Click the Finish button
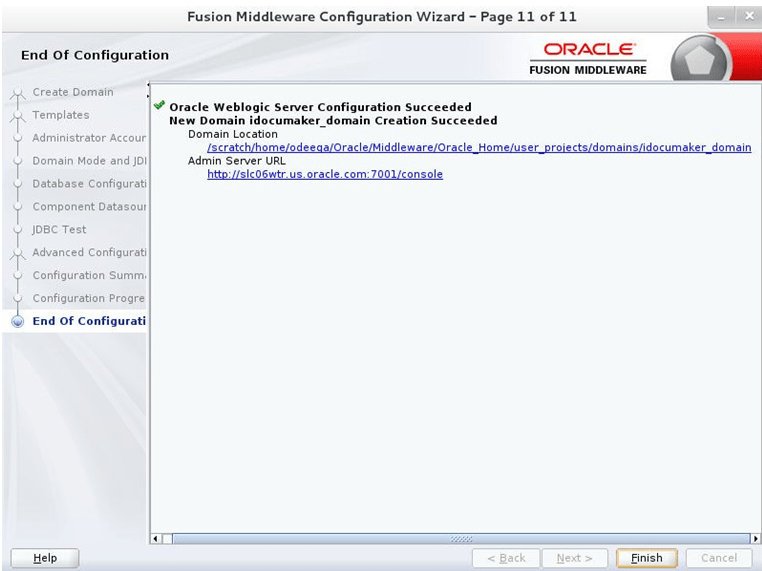The image size is (762, 571). pos(646,558)
